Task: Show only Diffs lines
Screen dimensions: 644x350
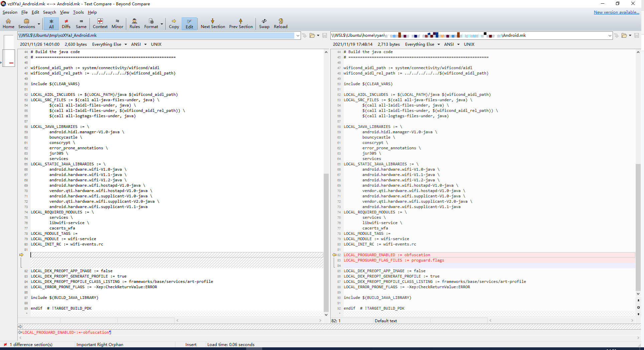Action: 66,23
